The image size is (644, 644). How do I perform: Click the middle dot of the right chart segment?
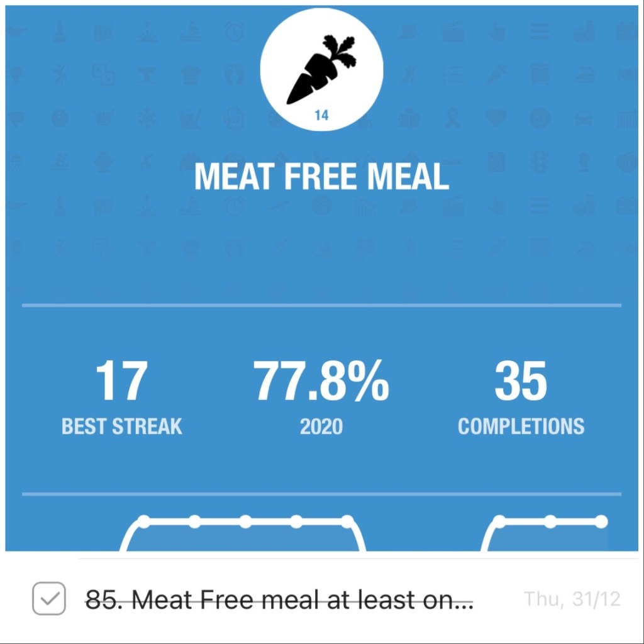click(550, 521)
